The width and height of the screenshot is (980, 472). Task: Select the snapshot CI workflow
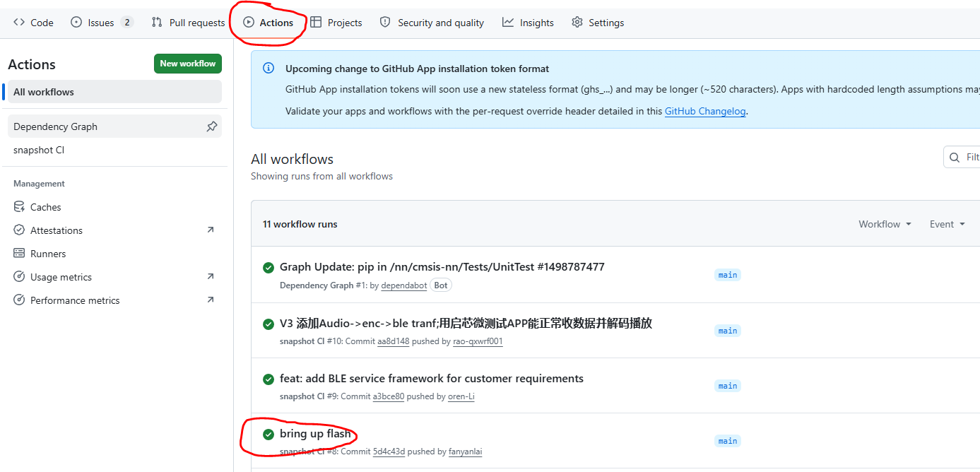tap(114, 150)
